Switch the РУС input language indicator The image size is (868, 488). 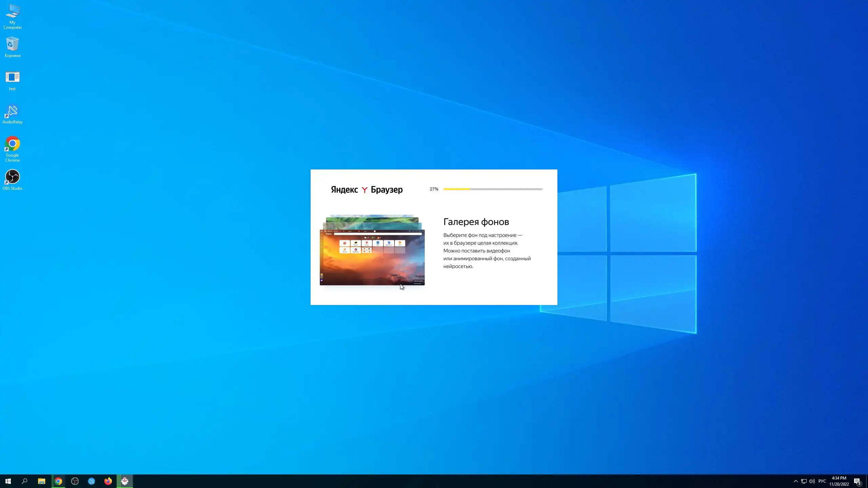(x=822, y=481)
